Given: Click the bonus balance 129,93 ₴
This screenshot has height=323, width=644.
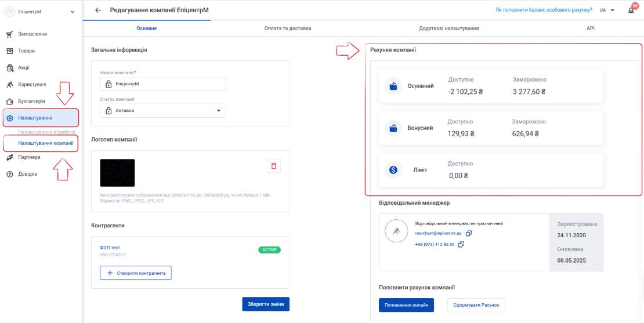Looking at the screenshot, I should click(461, 134).
